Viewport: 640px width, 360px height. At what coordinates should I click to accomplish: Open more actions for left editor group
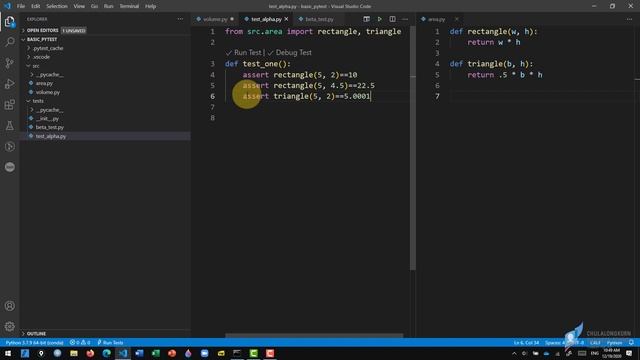click(x=405, y=19)
